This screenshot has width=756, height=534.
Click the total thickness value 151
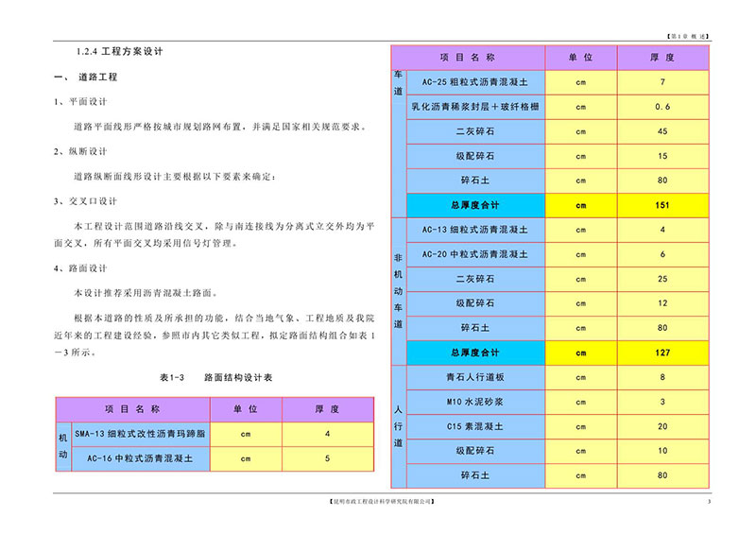pos(661,205)
